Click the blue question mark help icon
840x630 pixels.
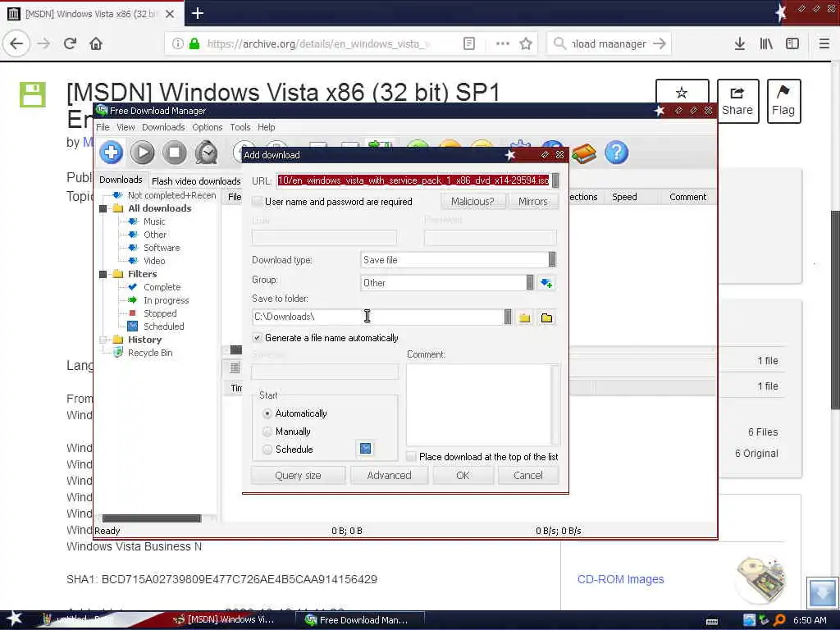coord(617,153)
